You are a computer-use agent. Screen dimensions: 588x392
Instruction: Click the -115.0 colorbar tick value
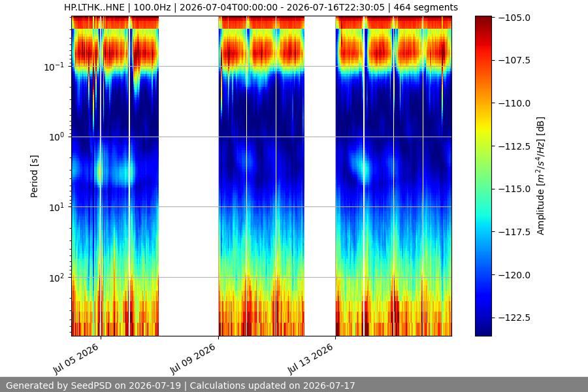pos(515,189)
